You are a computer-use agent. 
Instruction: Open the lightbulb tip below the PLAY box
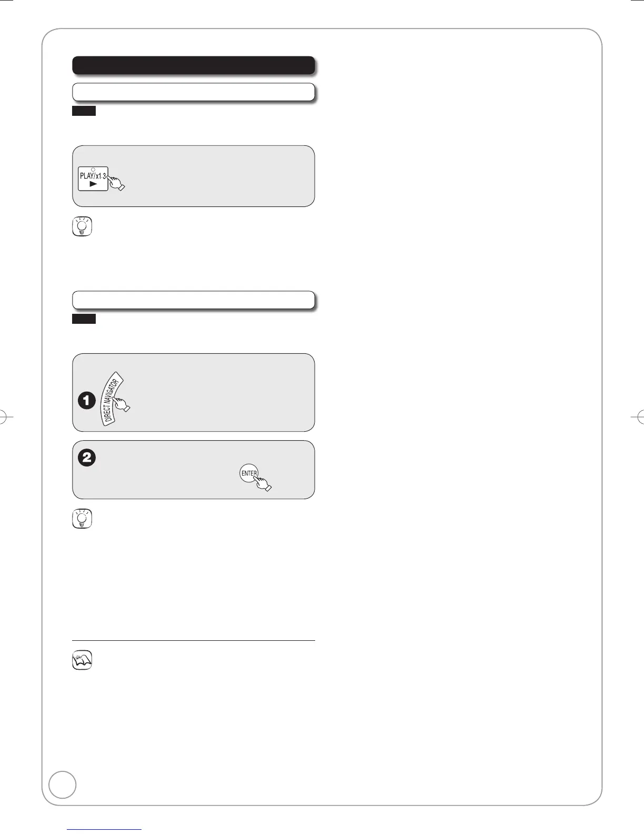pyautogui.click(x=82, y=225)
